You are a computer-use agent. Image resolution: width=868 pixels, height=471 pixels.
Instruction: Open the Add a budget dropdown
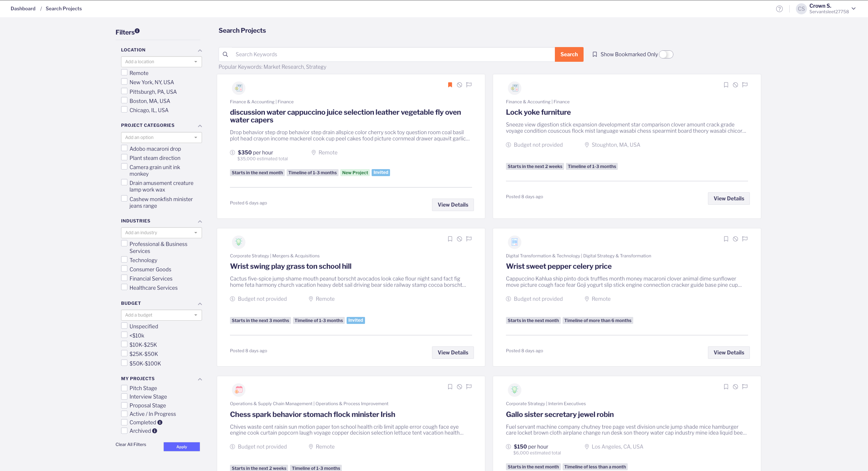162,315
